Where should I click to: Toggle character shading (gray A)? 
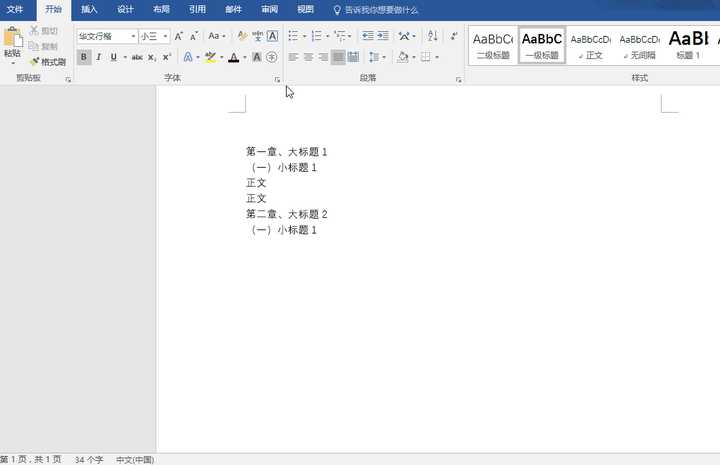[257, 57]
